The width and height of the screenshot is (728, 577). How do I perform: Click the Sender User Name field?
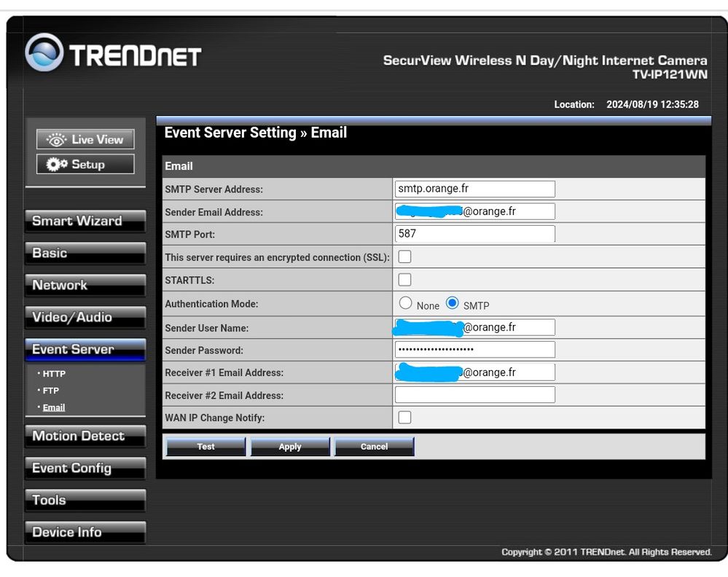click(x=475, y=327)
